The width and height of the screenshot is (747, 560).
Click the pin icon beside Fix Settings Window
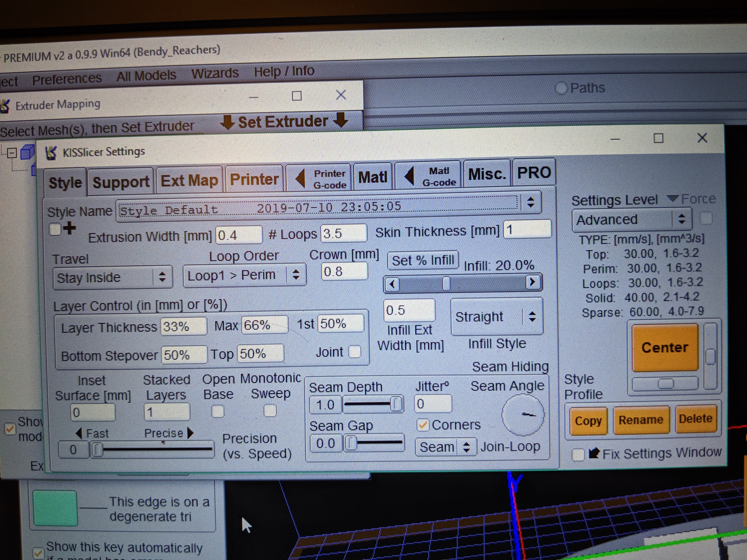(594, 453)
